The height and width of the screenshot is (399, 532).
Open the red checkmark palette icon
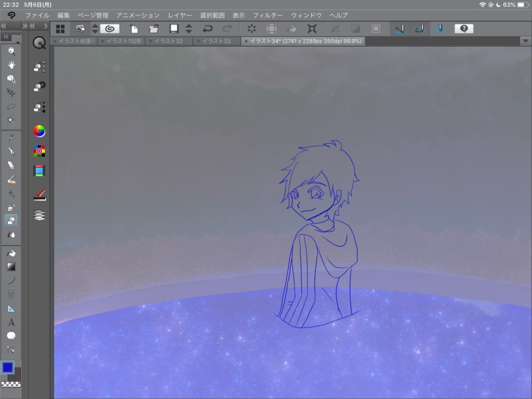(39, 195)
